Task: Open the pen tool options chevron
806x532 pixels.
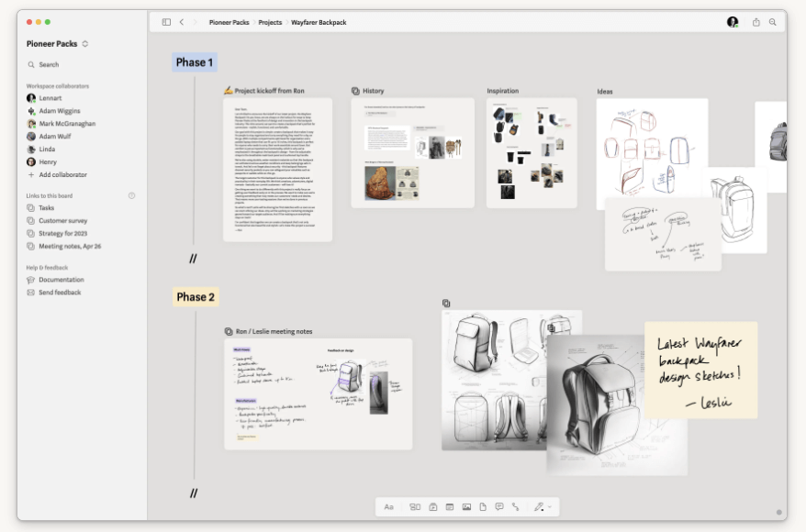Action: tap(550, 507)
